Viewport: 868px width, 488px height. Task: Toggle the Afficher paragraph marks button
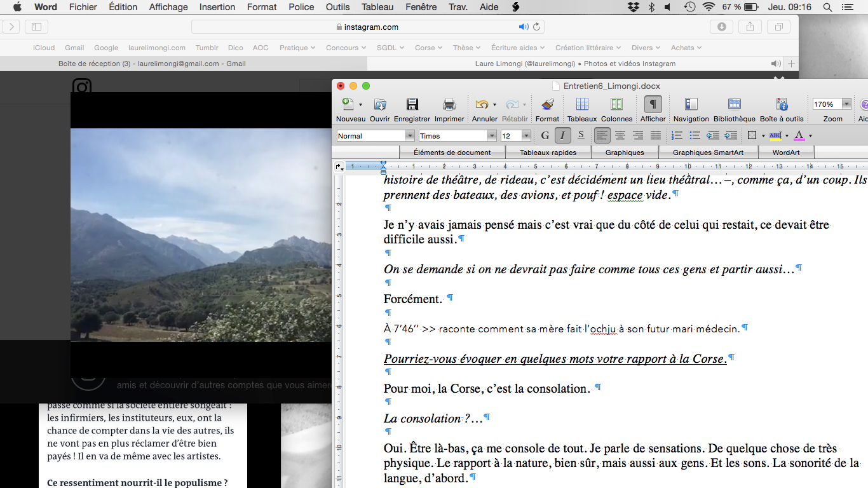[x=653, y=105]
